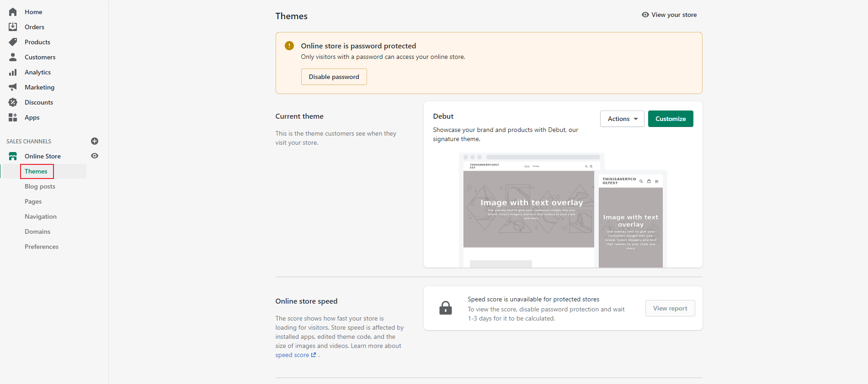Open Home in the sidebar

pos(33,12)
